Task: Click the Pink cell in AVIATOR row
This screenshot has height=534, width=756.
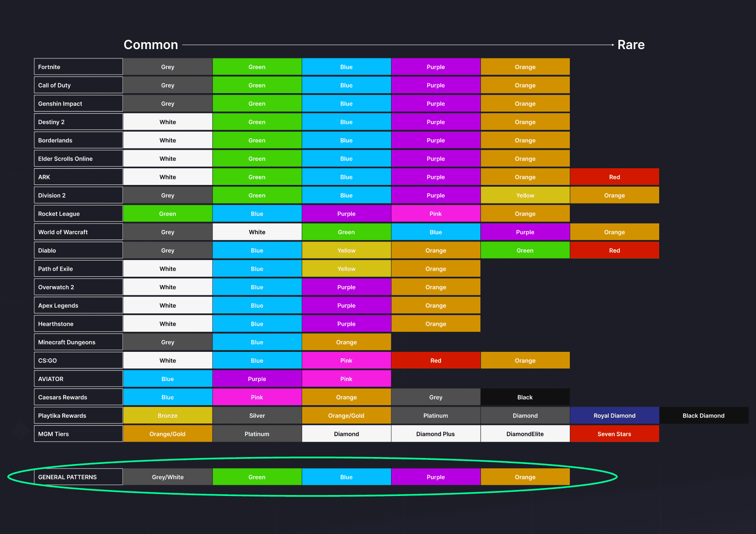Action: (x=346, y=379)
